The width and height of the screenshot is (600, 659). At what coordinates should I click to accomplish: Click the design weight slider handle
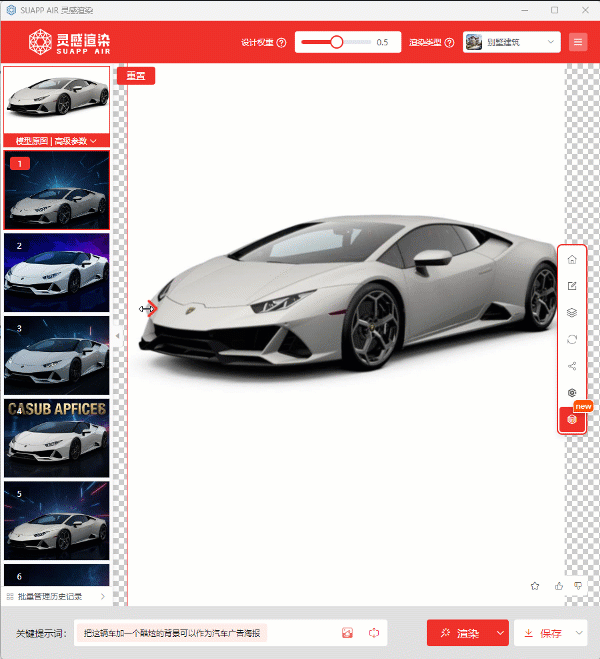tap(337, 42)
